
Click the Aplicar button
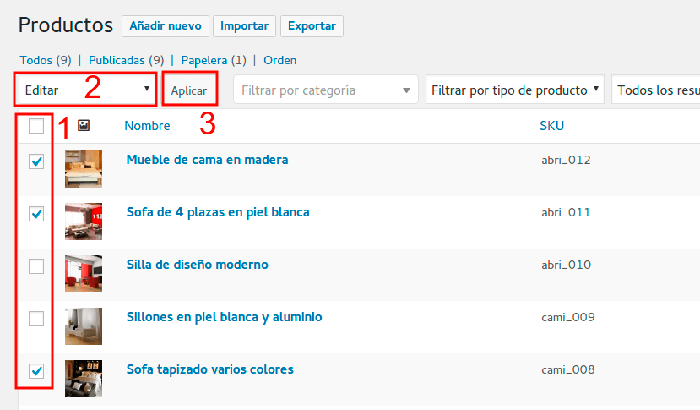coord(189,91)
